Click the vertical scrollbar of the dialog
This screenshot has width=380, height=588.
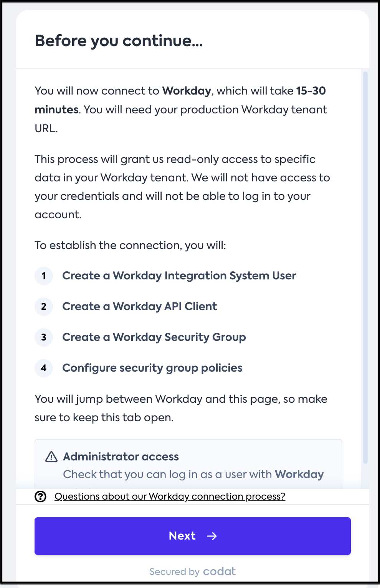pos(365,267)
